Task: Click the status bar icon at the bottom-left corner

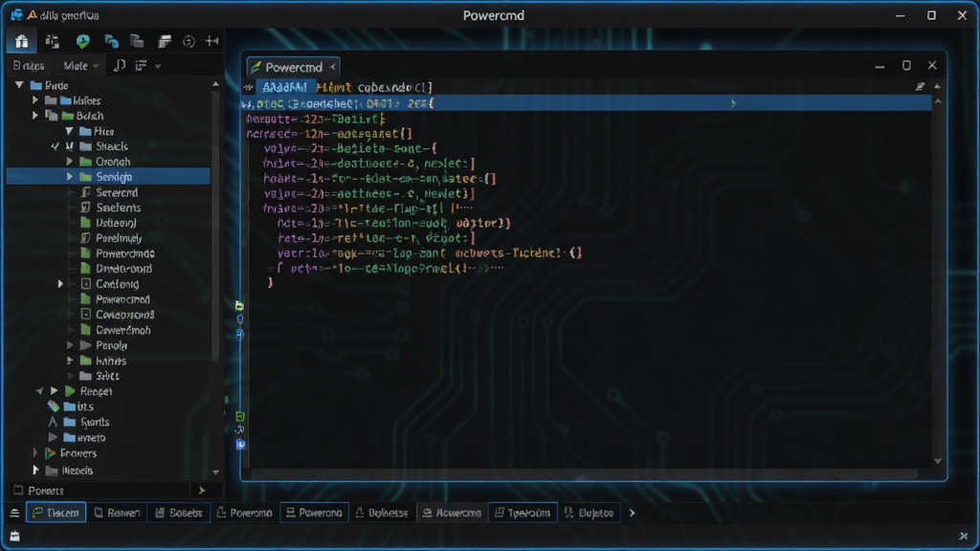Action: click(15, 536)
